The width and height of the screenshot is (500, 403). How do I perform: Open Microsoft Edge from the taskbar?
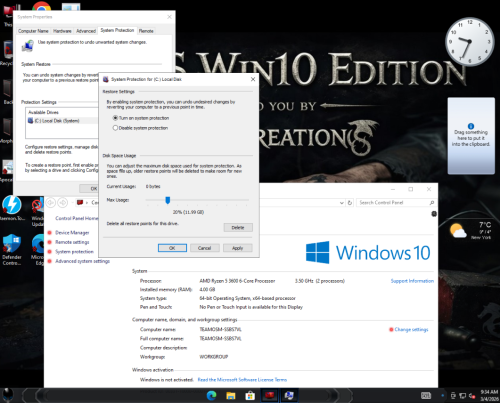pyautogui.click(x=211, y=395)
